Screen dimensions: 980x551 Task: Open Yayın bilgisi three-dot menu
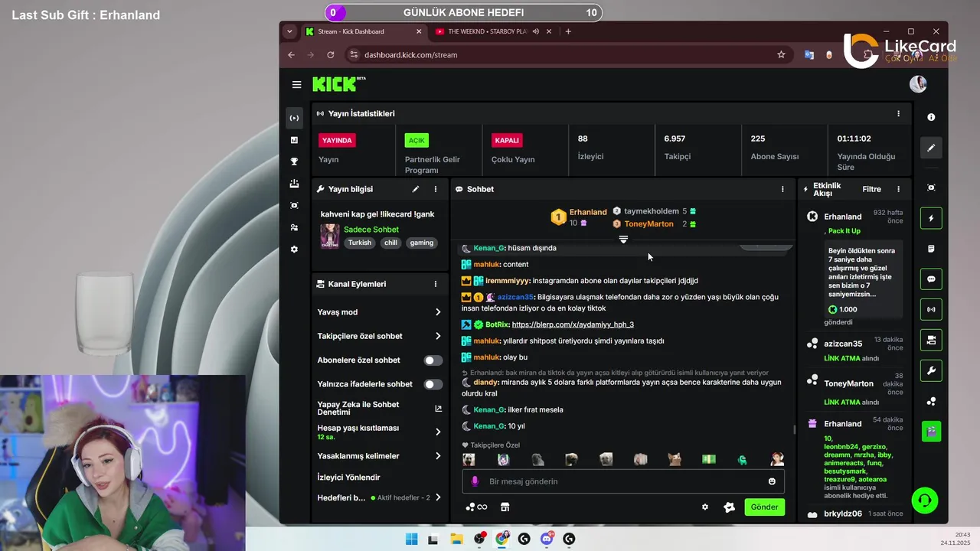436,189
